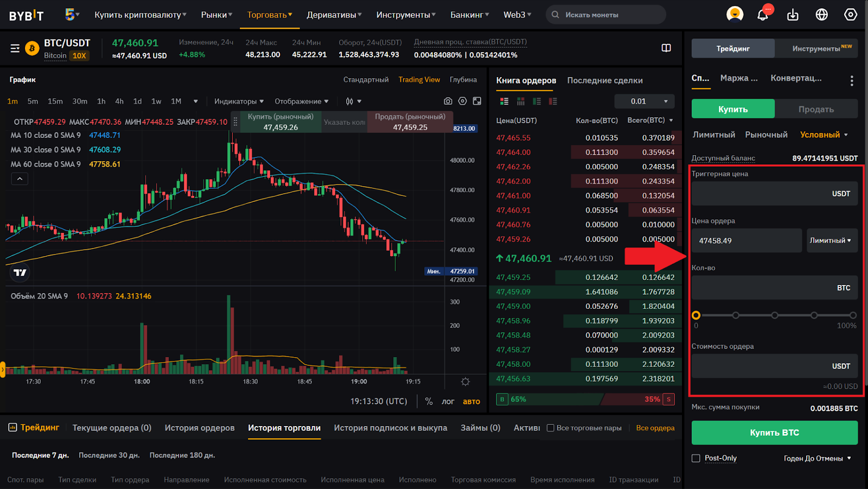Open the Лимитный order price type dropdown
The image size is (868, 489).
832,240
